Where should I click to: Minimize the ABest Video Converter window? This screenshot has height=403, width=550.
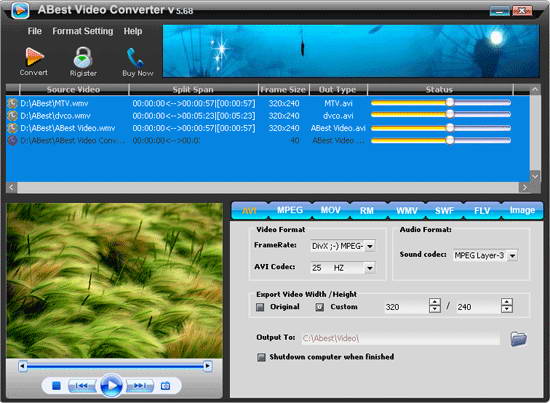tap(500, 11)
